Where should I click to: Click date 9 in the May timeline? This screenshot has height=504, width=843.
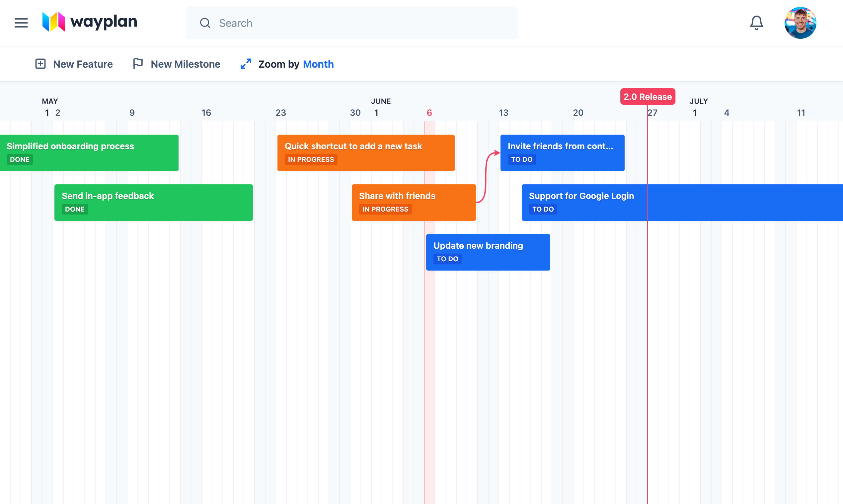click(132, 113)
